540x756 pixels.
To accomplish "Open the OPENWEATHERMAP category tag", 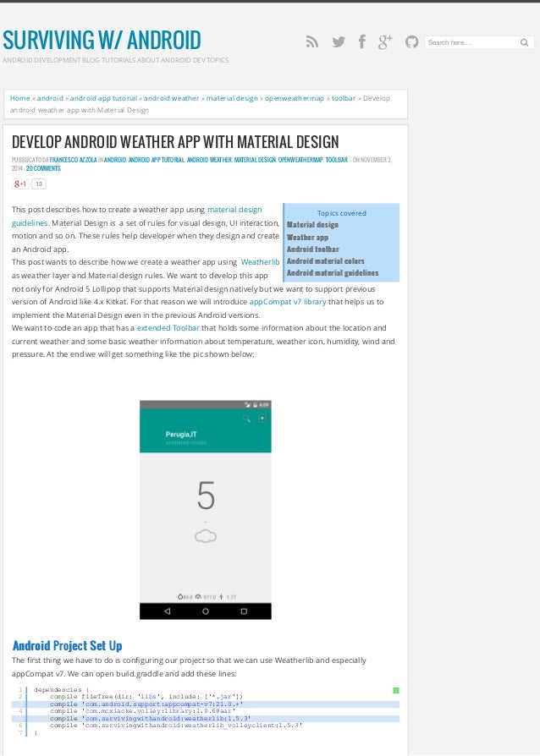I will pos(300,160).
